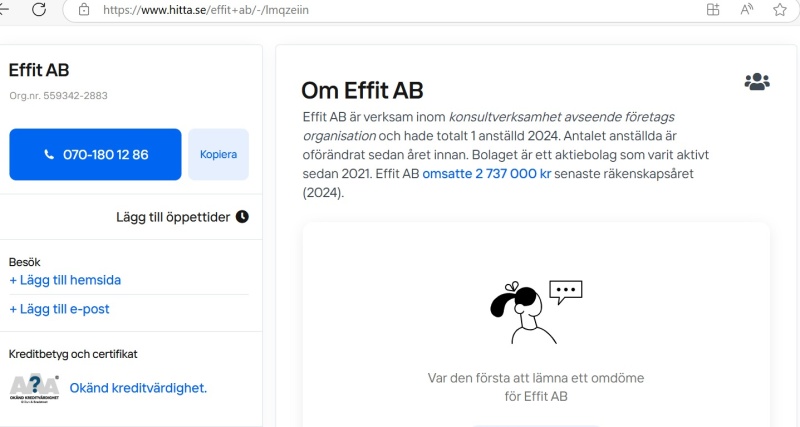Click the Besök section label
This screenshot has height=427, width=800.
pyautogui.click(x=24, y=262)
